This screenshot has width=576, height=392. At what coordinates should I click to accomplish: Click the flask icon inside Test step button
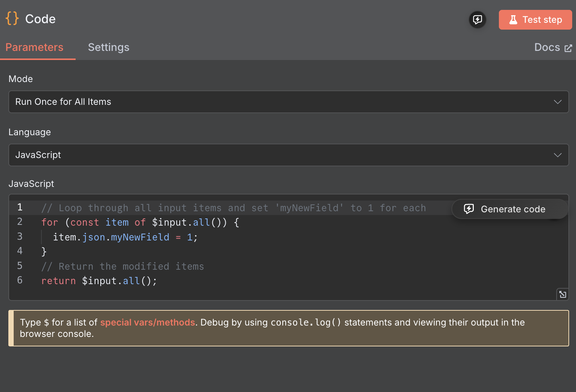click(514, 20)
